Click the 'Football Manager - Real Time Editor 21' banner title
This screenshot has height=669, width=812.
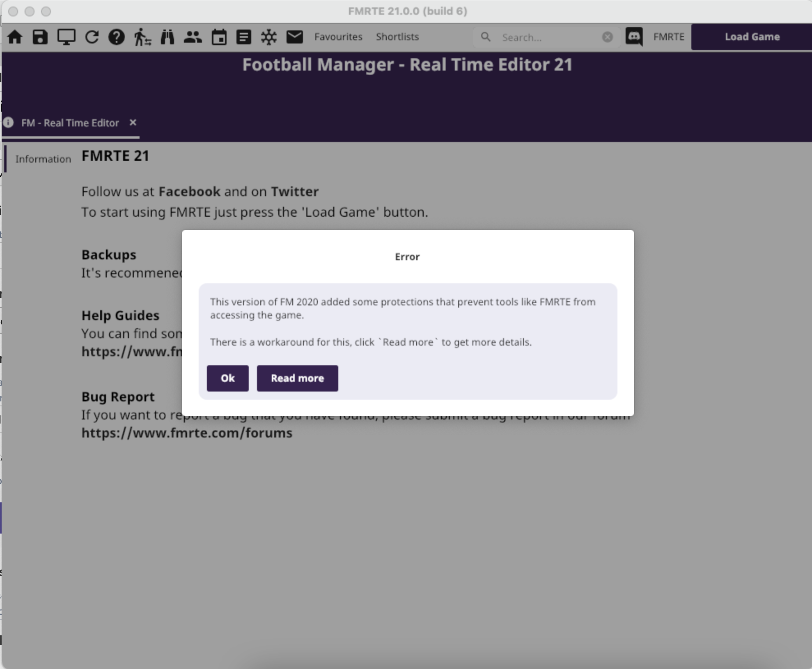pyautogui.click(x=407, y=65)
